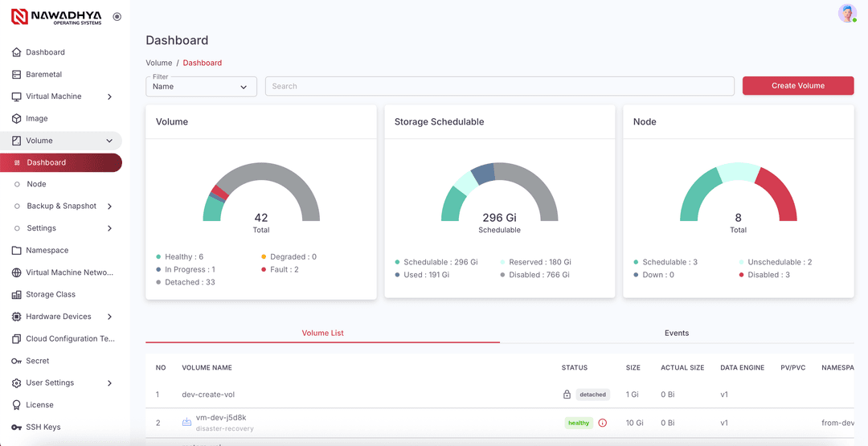Click the red info icon beside healthy status
This screenshot has height=446, width=868.
(x=602, y=423)
